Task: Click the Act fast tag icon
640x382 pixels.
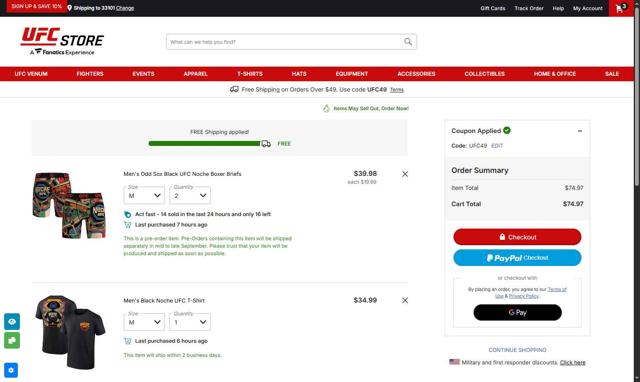Action: pyautogui.click(x=128, y=214)
